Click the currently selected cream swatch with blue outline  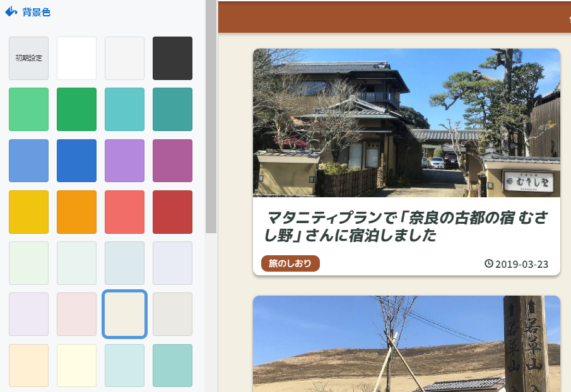click(124, 314)
